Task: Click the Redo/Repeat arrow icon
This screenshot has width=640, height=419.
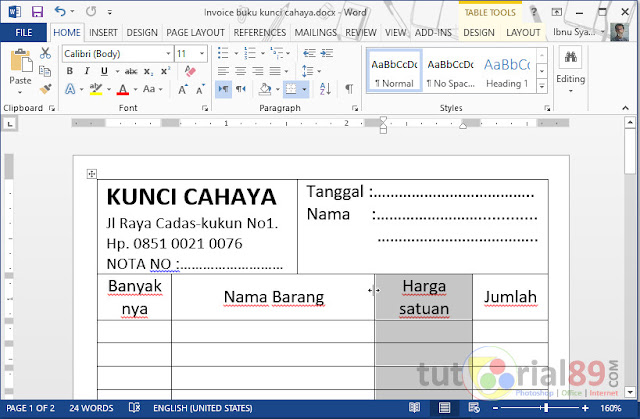Action: pos(91,11)
